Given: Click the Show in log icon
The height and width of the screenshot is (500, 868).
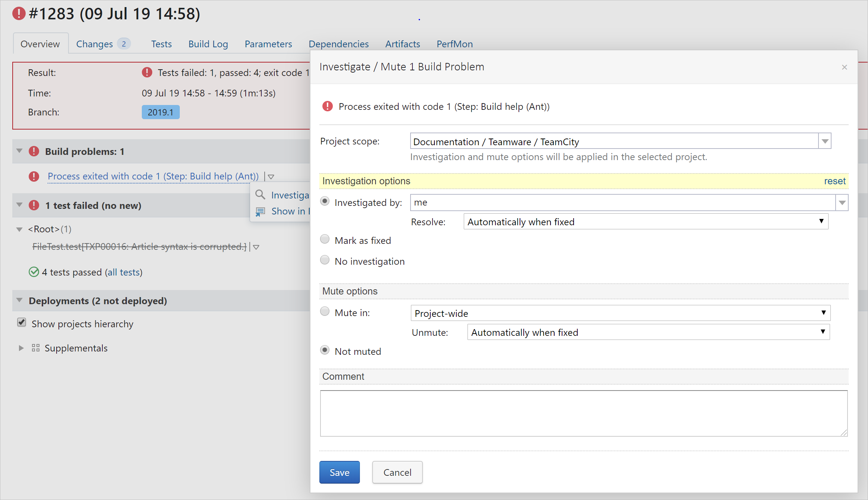Looking at the screenshot, I should tap(260, 211).
